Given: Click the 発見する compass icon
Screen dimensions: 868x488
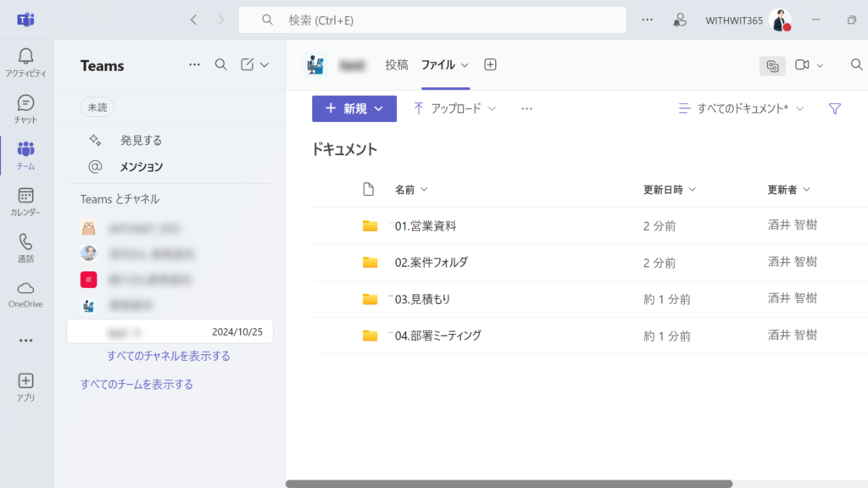Looking at the screenshot, I should [x=96, y=140].
